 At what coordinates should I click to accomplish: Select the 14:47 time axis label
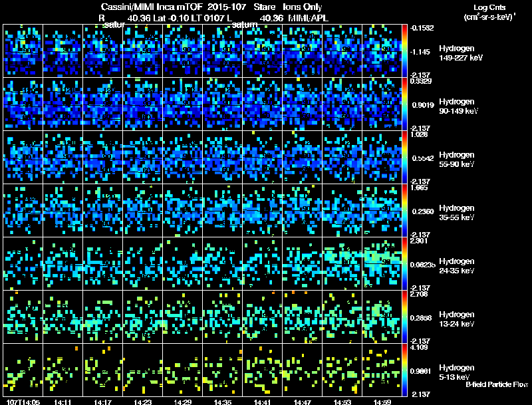pyautogui.click(x=303, y=402)
